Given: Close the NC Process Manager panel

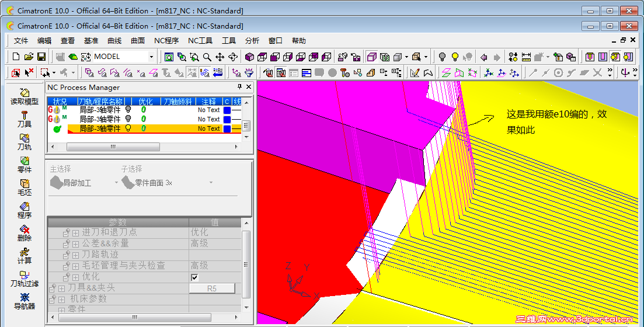Looking at the screenshot, I should (x=249, y=87).
